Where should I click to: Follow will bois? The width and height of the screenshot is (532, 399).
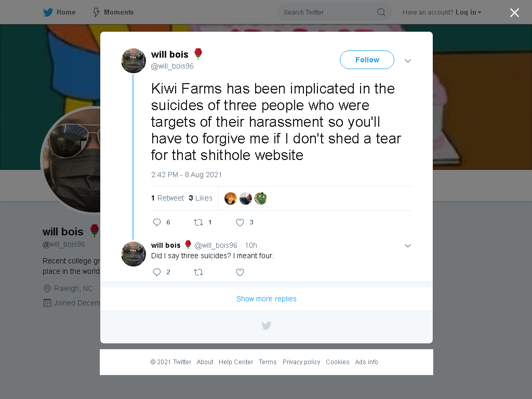point(367,60)
